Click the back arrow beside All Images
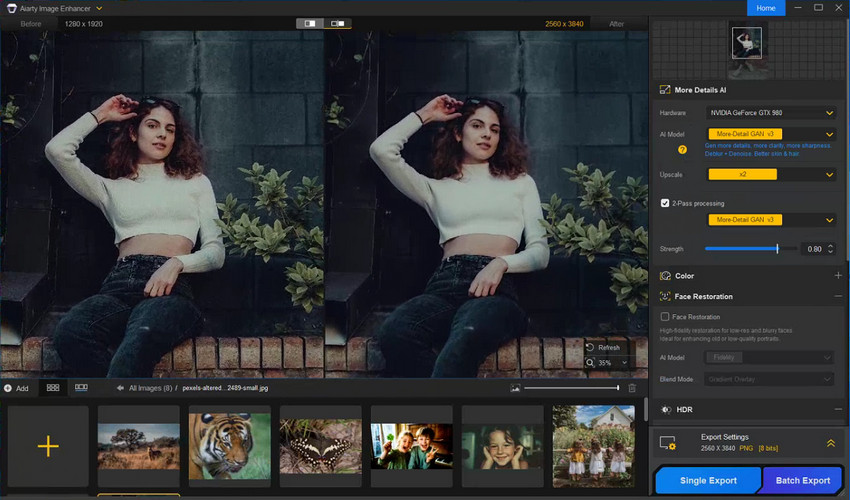850x500 pixels. click(x=120, y=388)
